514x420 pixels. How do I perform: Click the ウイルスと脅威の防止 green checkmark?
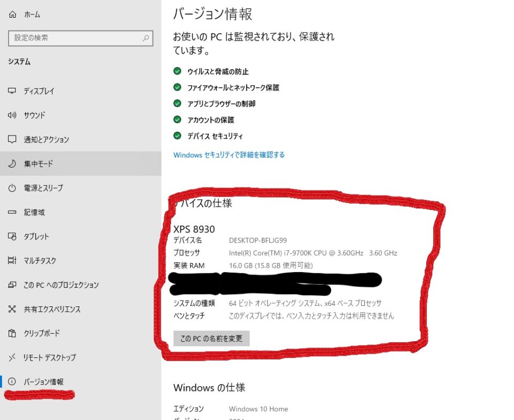point(177,70)
